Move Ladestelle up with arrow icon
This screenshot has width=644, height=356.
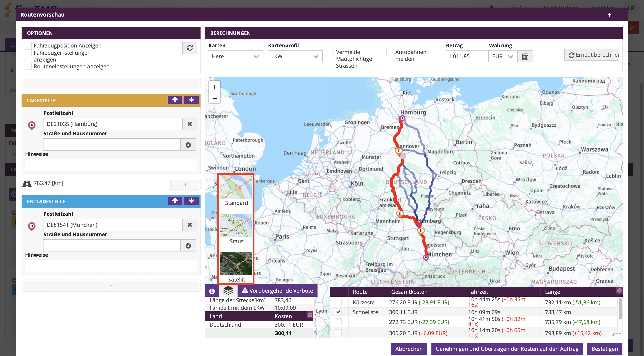[x=175, y=100]
